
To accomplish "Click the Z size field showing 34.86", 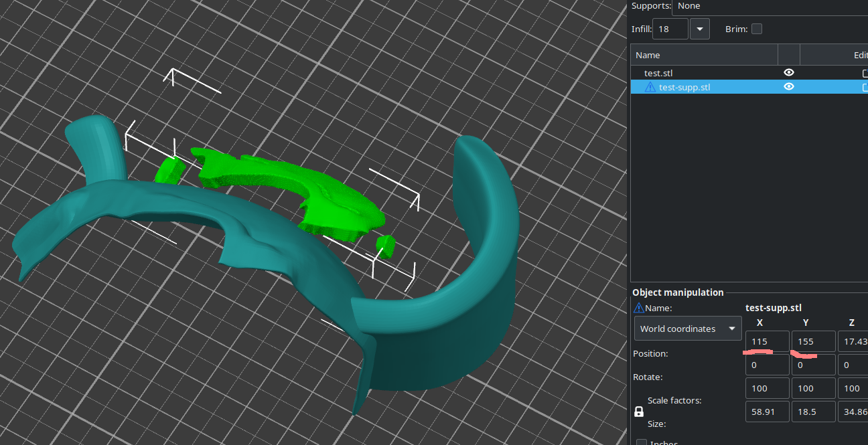I will click(x=853, y=412).
